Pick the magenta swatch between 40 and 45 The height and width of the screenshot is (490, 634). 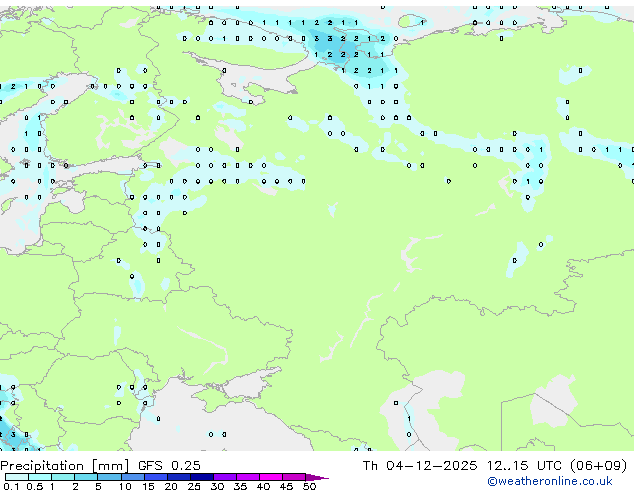(271, 477)
